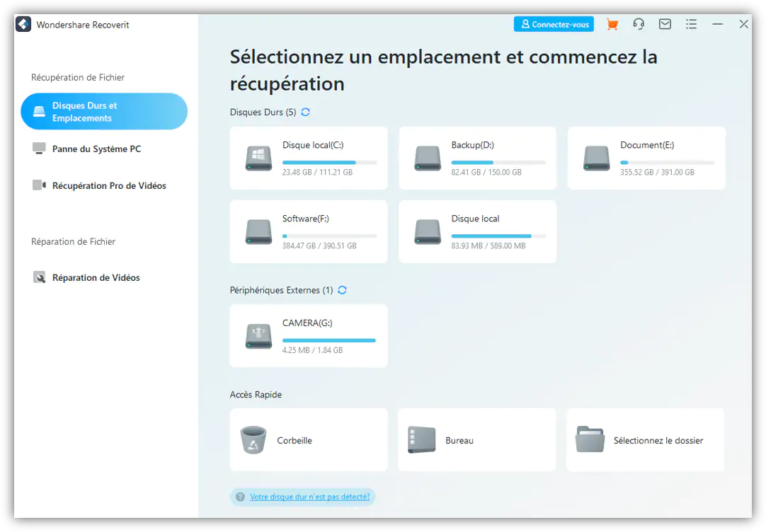Click the Software(F:) usage bar
This screenshot has height=532, width=766.
pos(329,236)
